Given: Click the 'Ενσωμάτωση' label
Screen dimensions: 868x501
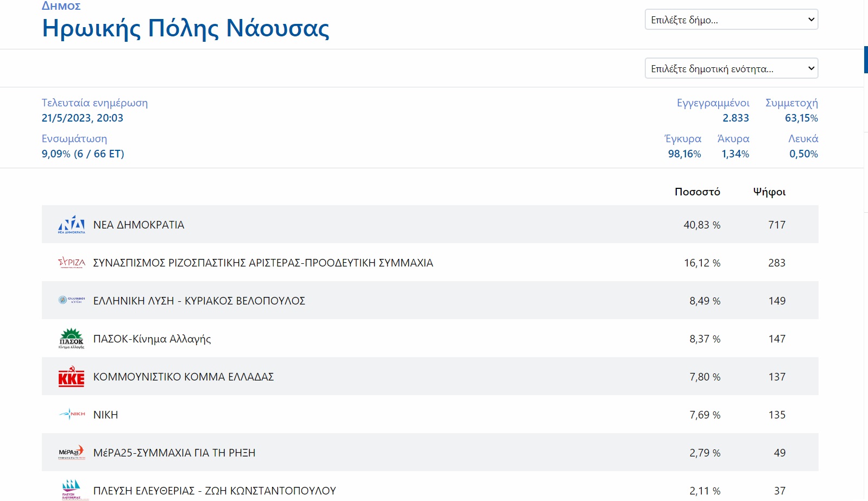Looking at the screenshot, I should pyautogui.click(x=74, y=139).
